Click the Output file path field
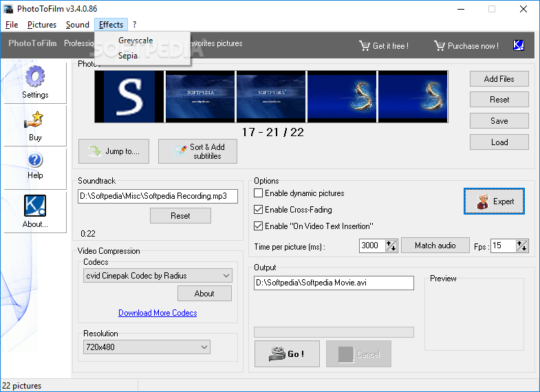The image size is (540, 392). point(334,283)
